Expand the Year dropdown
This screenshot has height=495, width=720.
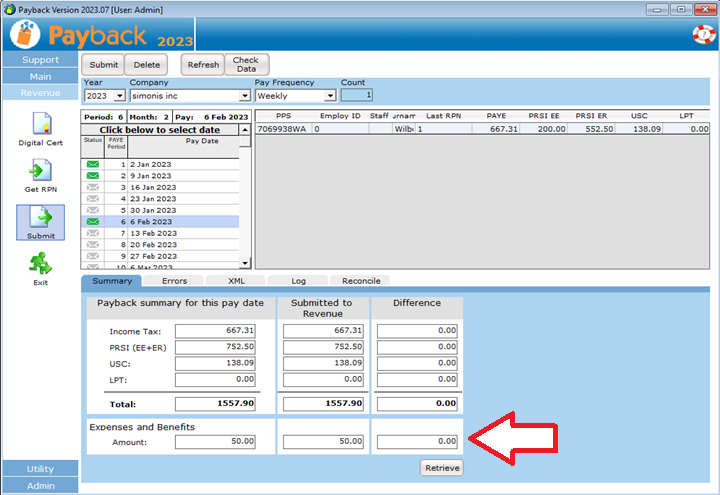tap(120, 96)
